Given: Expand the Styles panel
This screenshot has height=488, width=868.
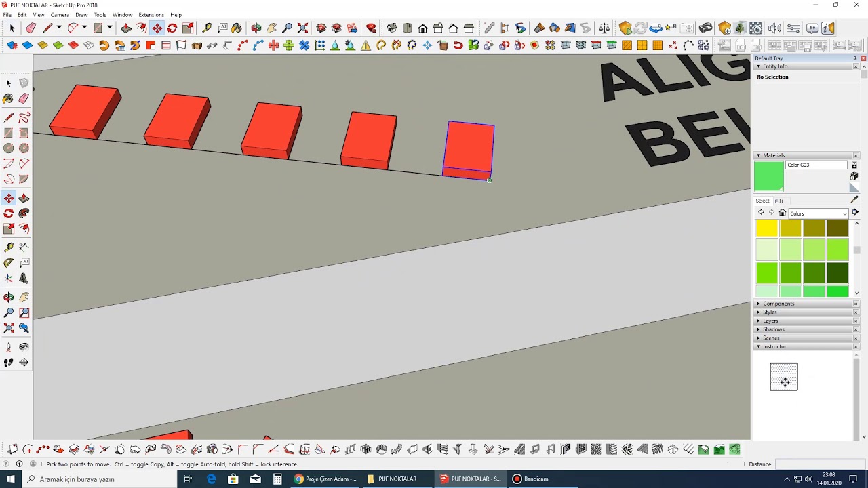Looking at the screenshot, I should click(x=759, y=312).
